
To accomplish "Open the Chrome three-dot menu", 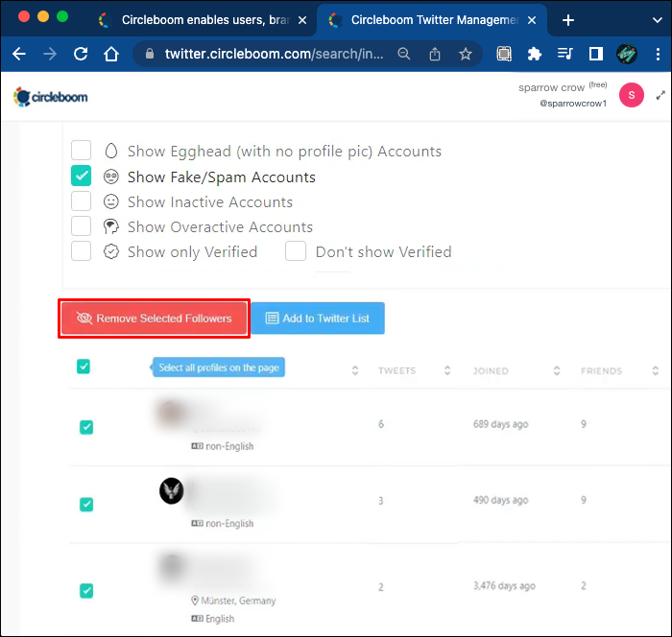I will pyautogui.click(x=658, y=54).
